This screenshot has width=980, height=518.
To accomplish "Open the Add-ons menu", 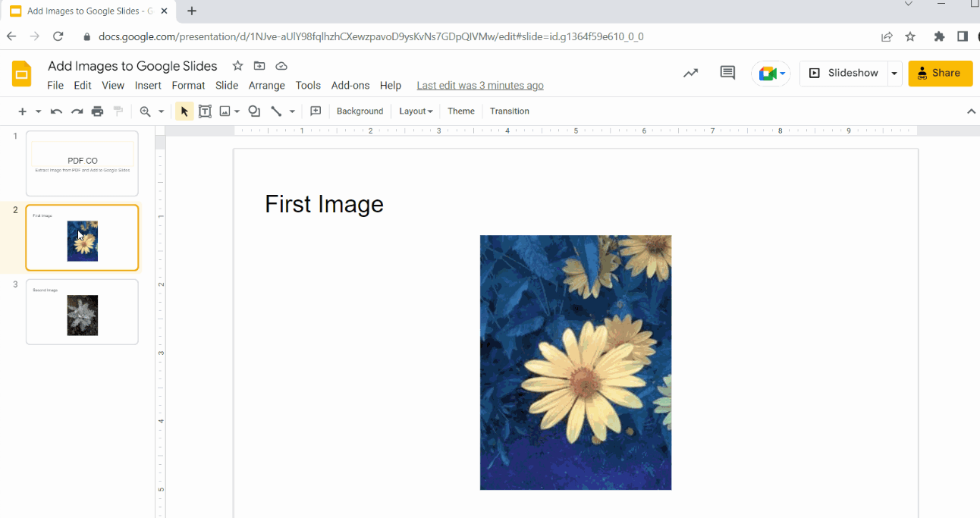I will point(350,86).
